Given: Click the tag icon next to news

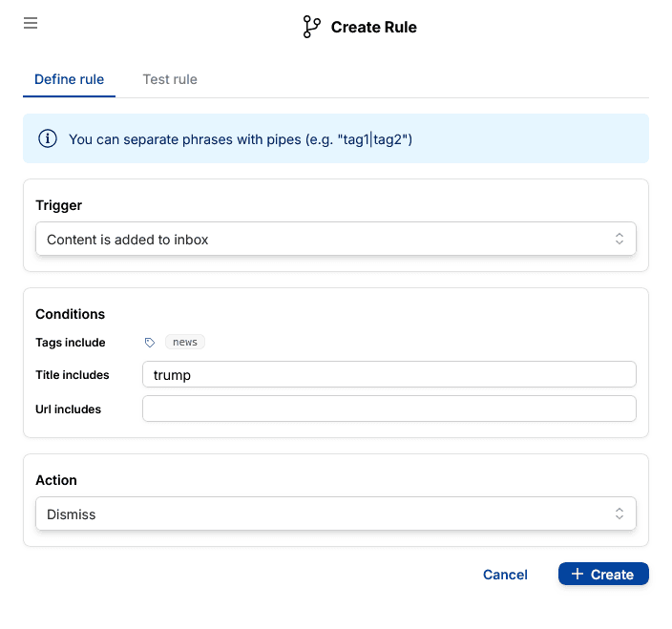Looking at the screenshot, I should pos(150,342).
